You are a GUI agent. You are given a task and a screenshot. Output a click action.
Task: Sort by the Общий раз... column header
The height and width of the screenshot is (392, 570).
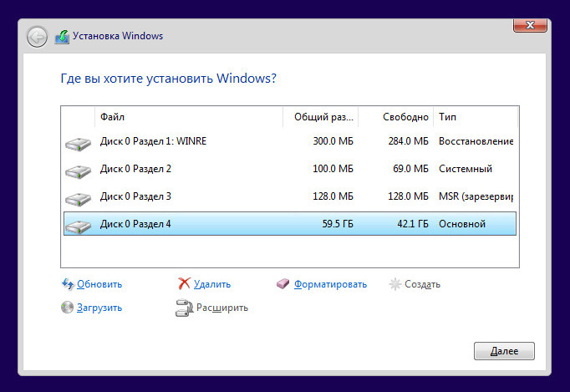point(321,117)
